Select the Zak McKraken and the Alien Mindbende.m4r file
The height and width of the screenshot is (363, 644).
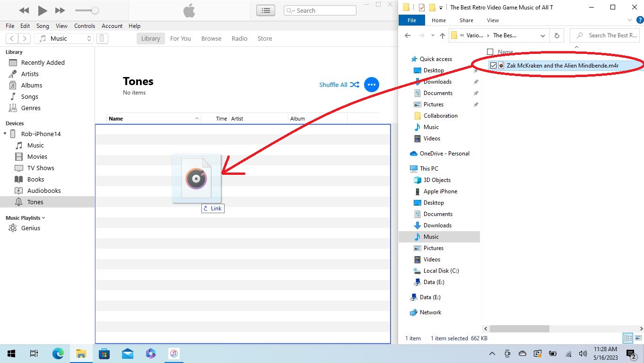click(563, 66)
